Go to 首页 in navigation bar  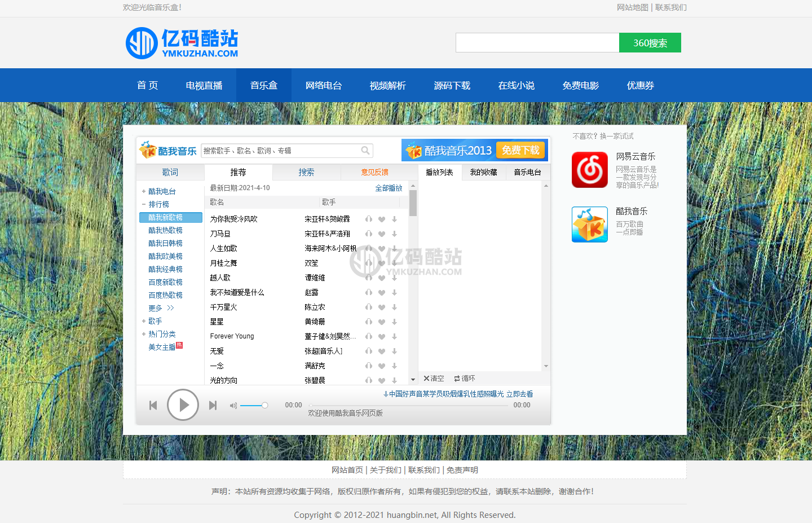click(x=148, y=85)
